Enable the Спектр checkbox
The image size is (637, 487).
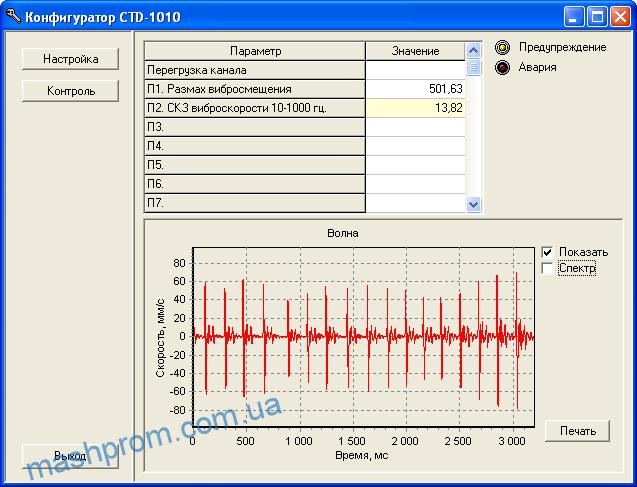(547, 268)
